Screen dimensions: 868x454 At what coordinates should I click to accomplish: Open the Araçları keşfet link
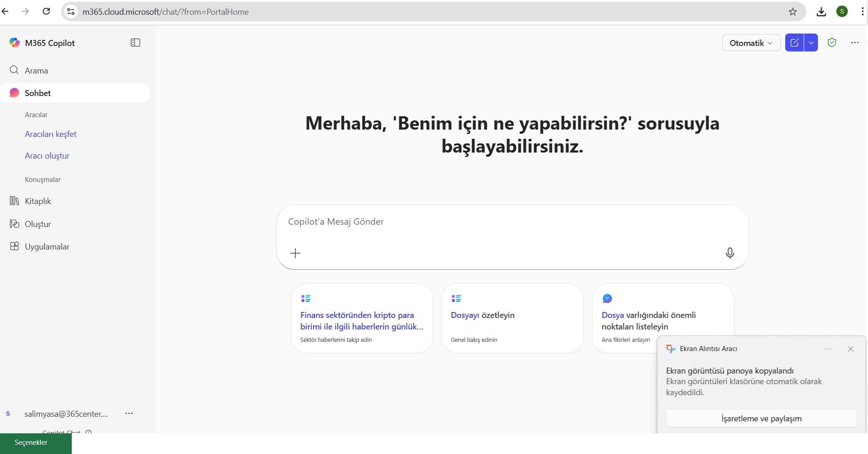tap(51, 134)
